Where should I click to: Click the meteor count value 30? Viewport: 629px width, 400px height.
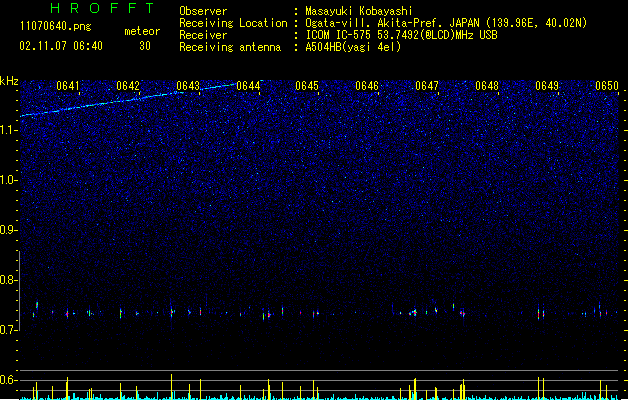pyautogui.click(x=145, y=46)
